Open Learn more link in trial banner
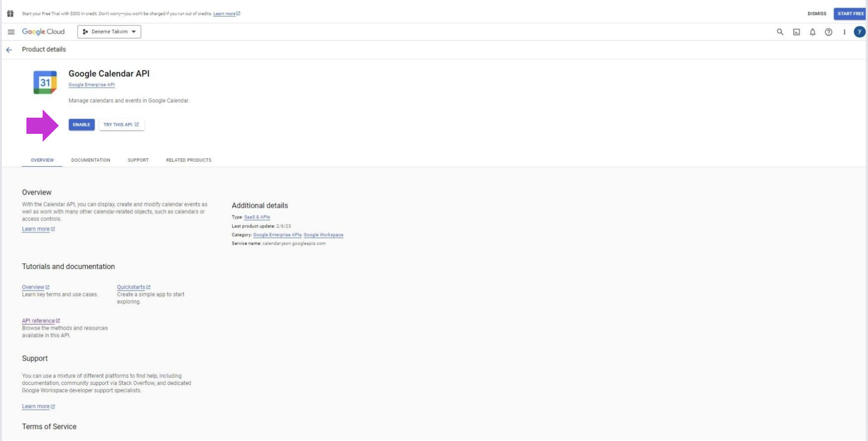This screenshot has width=868, height=441. click(226, 14)
